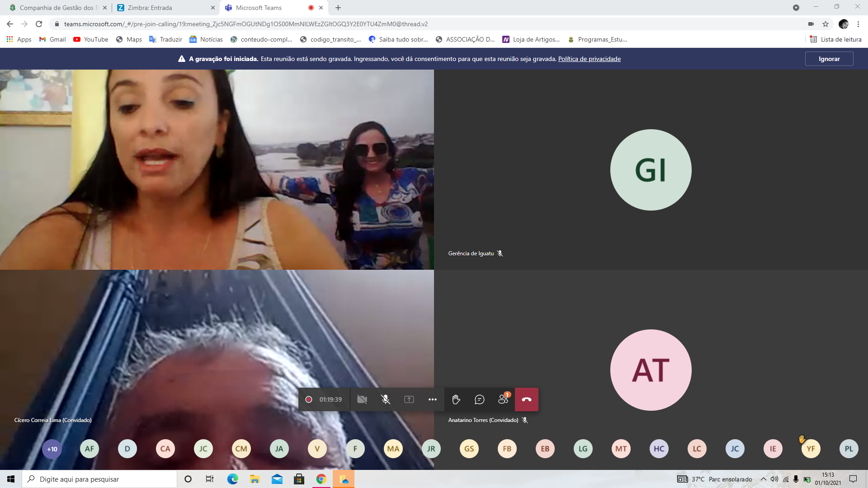
Task: Select participant bubble GS
Action: point(469,449)
